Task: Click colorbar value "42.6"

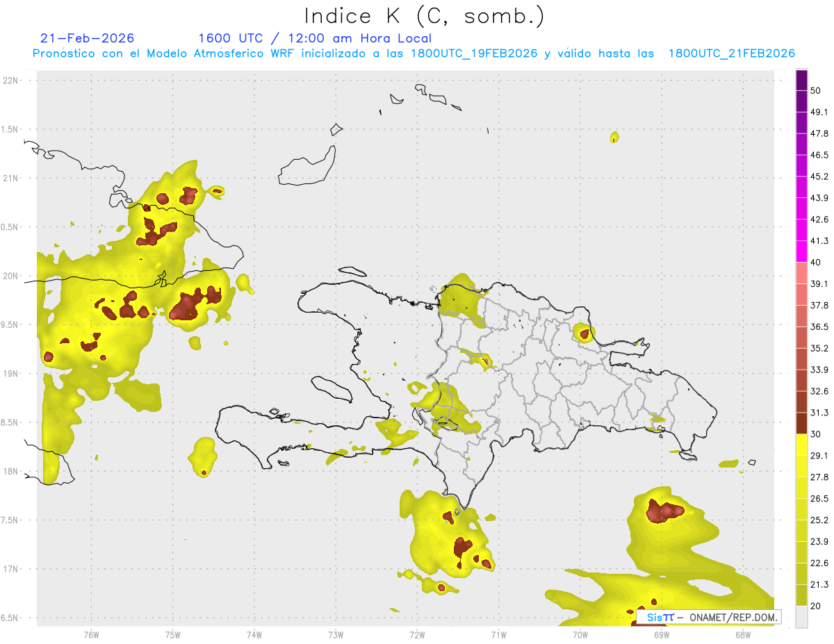Action: (x=819, y=220)
